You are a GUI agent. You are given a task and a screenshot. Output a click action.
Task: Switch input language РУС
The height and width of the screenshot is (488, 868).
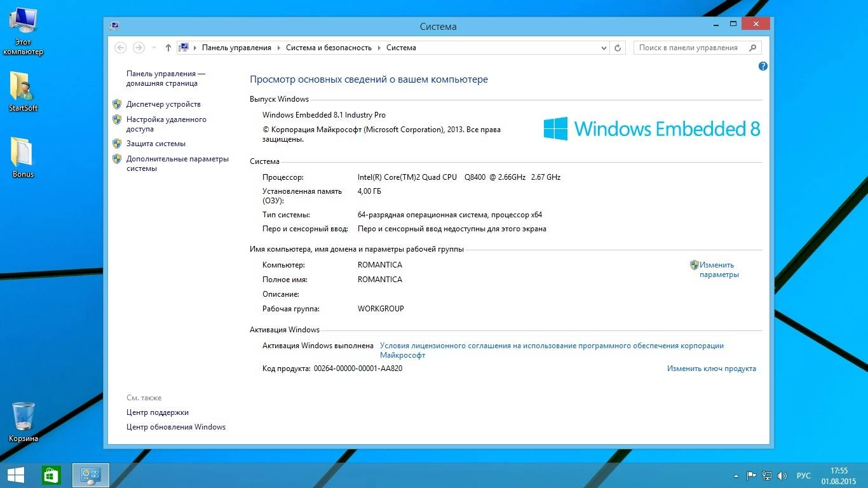click(x=804, y=476)
